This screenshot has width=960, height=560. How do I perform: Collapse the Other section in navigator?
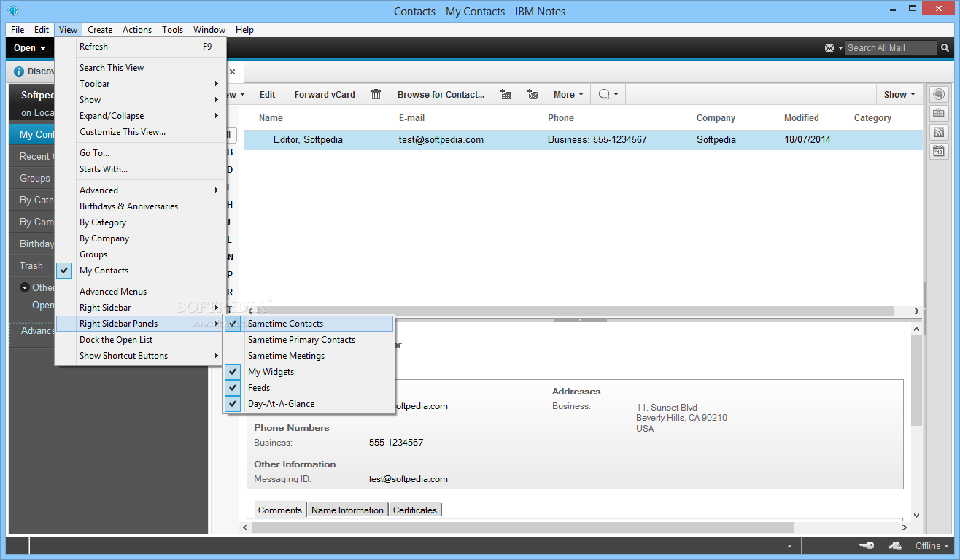(25, 287)
